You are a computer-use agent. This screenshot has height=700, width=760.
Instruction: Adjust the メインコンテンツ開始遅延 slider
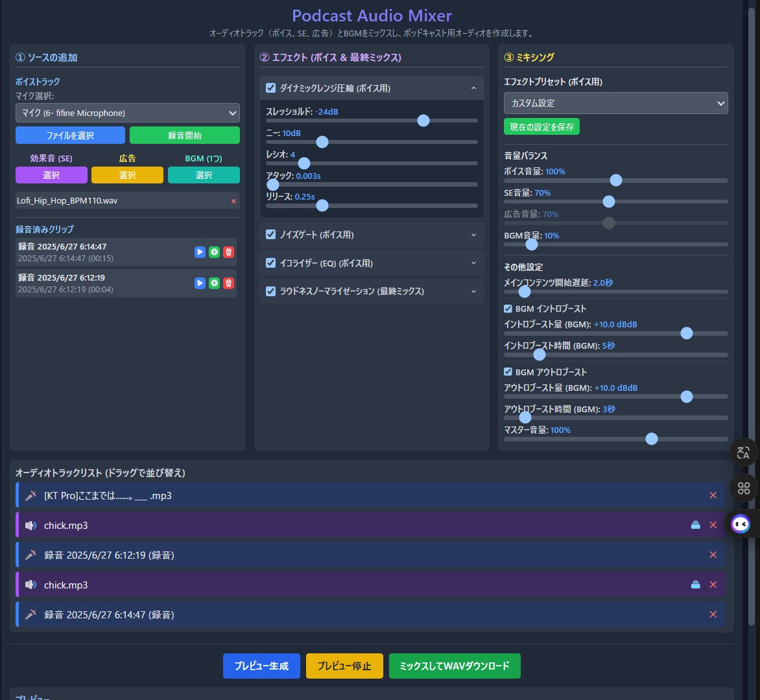(x=525, y=292)
